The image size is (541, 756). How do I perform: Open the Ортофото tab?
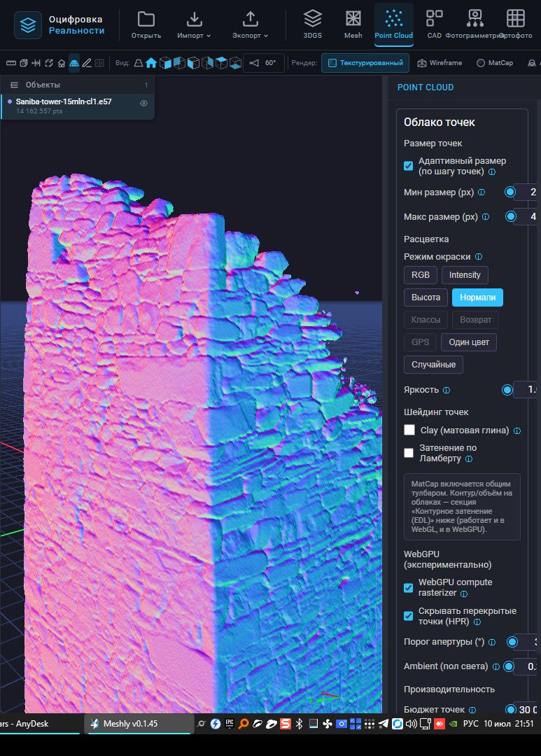point(516,25)
